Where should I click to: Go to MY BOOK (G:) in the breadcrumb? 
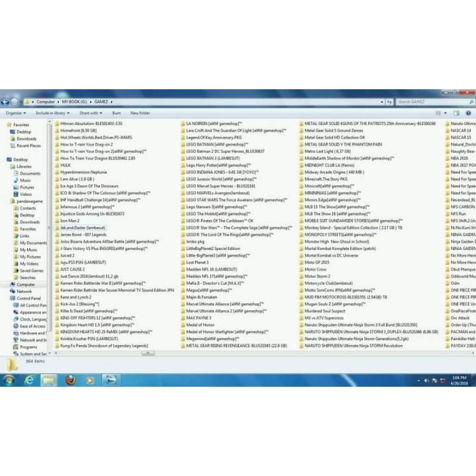point(74,102)
